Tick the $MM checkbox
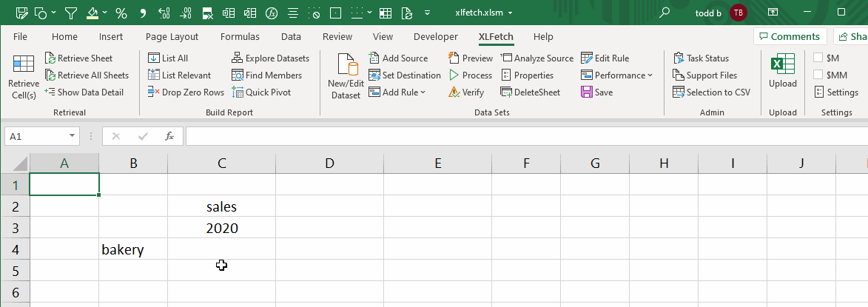868x307 pixels. 818,75
